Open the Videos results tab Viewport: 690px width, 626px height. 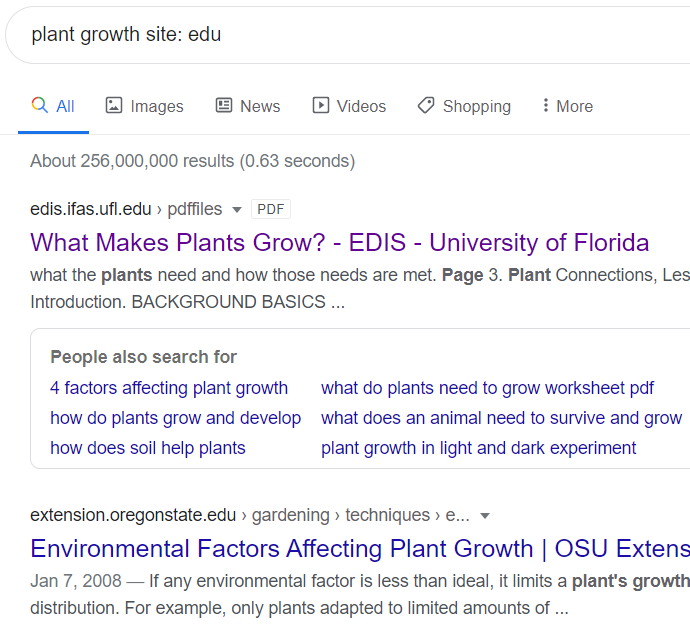click(349, 106)
